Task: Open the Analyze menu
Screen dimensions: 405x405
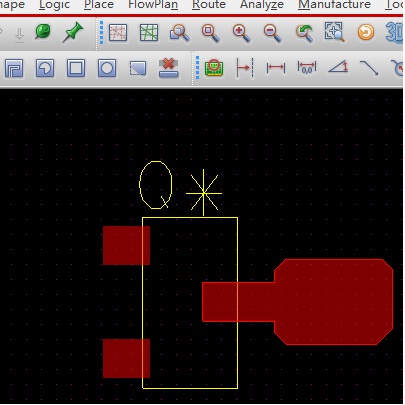Action: (262, 5)
